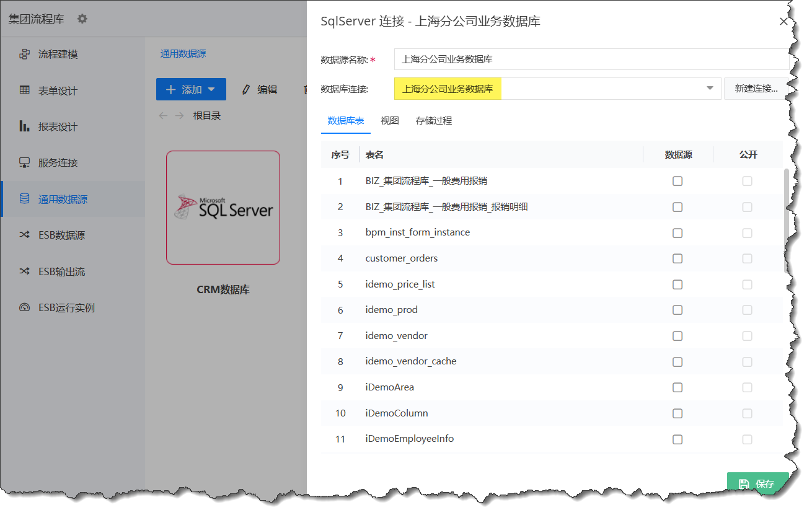
Task: Open 服务连接 in the sidebar
Action: coord(58,163)
